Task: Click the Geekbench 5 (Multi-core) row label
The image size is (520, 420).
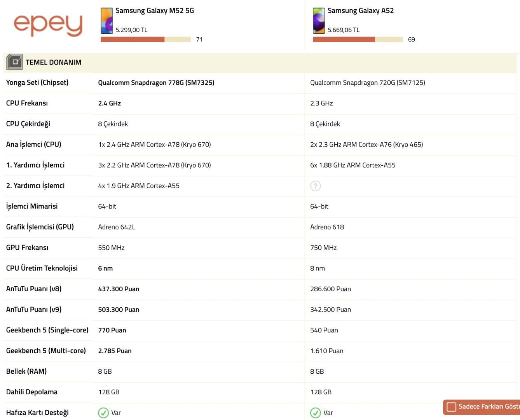Action: tap(46, 350)
